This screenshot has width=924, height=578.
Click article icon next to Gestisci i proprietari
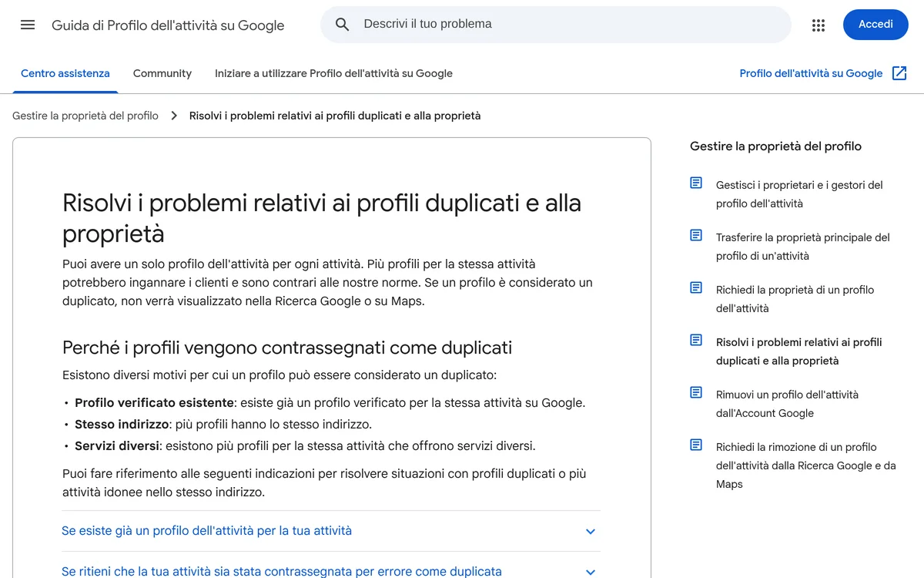[696, 183]
